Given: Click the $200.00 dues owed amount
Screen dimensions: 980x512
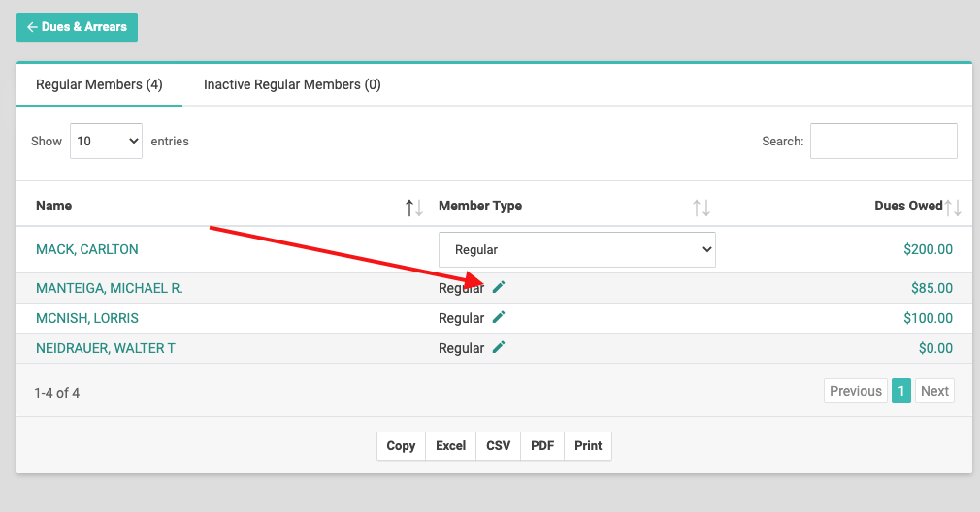Looking at the screenshot, I should click(x=929, y=250).
